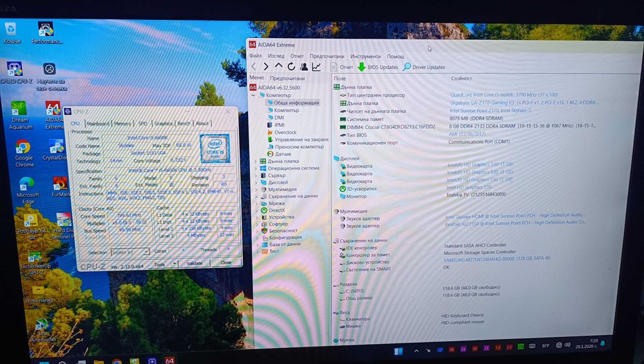644x364 pixels.
Task: Open the Socket selection dropdown in CPU-Z
Action: coord(129,252)
